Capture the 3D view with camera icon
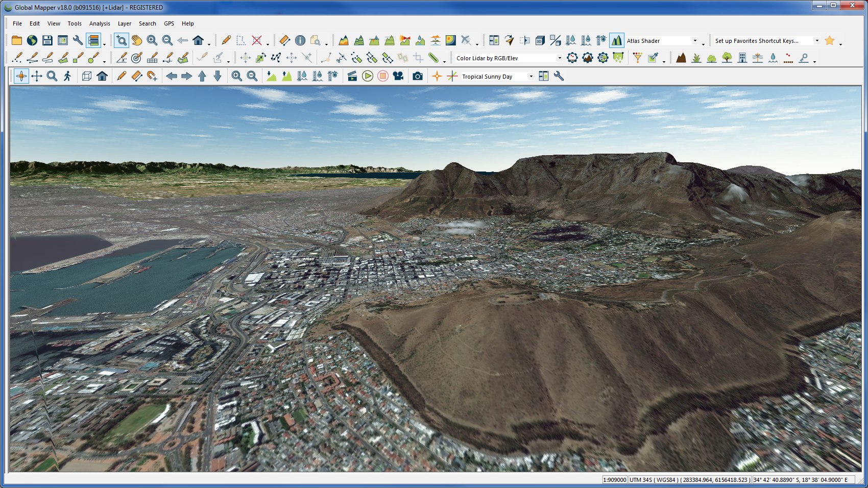Image resolution: width=868 pixels, height=488 pixels. coord(418,76)
